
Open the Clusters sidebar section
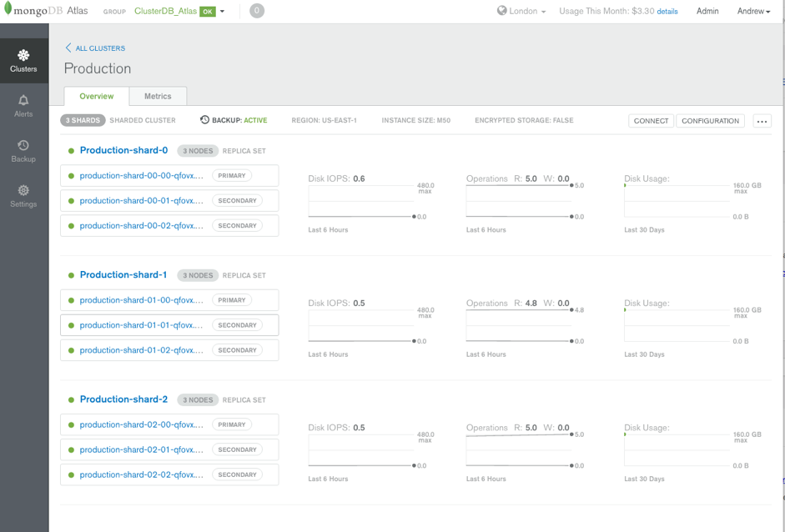click(x=23, y=61)
